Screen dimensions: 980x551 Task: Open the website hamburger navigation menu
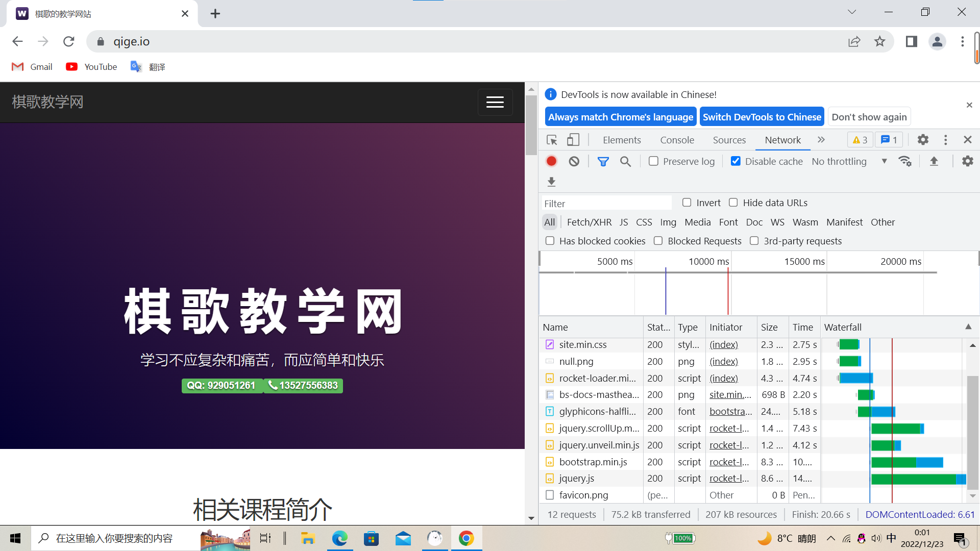pyautogui.click(x=495, y=102)
